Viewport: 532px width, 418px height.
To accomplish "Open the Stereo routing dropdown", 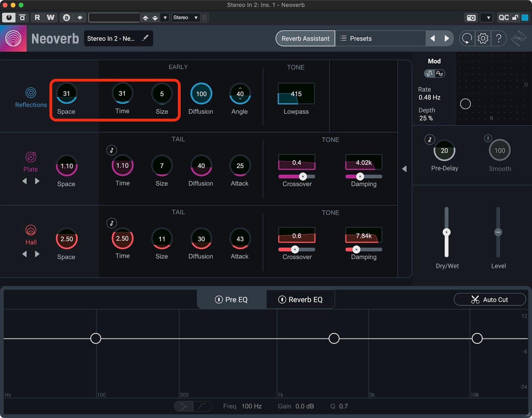I will click(186, 18).
